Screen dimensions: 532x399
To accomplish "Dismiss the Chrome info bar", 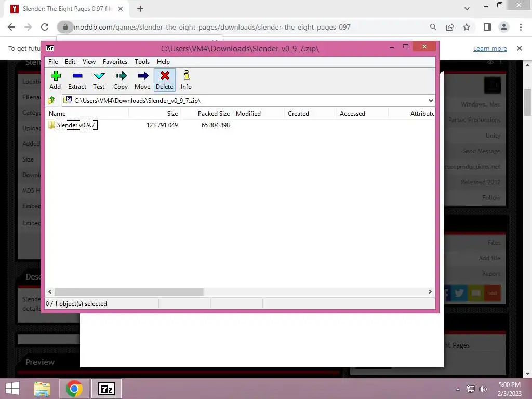I will tap(520, 48).
